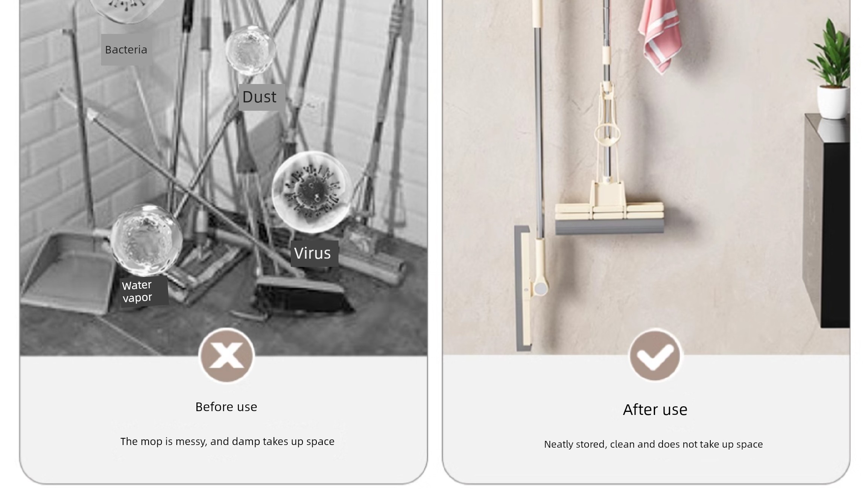Select the Virus label
The image size is (868, 500).
click(313, 253)
